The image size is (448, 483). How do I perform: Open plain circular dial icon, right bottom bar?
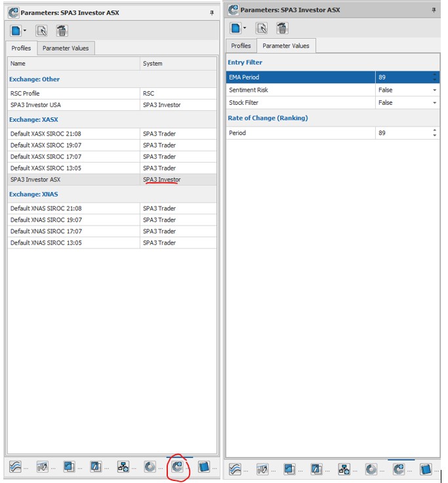[x=371, y=469]
